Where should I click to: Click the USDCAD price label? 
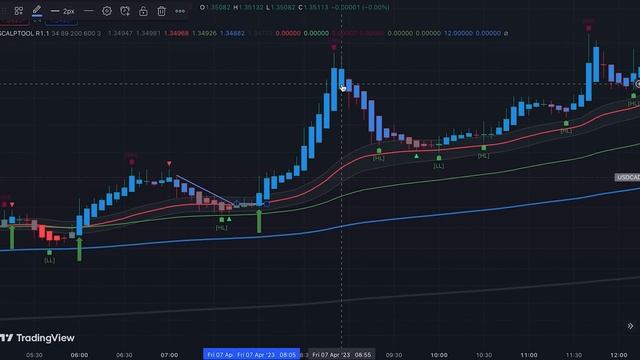(627, 177)
